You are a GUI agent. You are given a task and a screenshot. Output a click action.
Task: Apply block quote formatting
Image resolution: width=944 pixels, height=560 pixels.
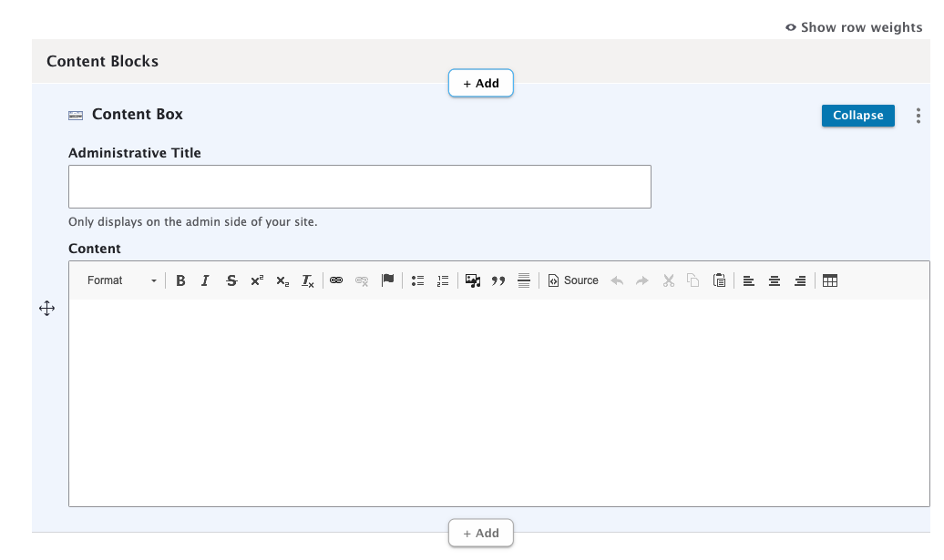(x=498, y=280)
